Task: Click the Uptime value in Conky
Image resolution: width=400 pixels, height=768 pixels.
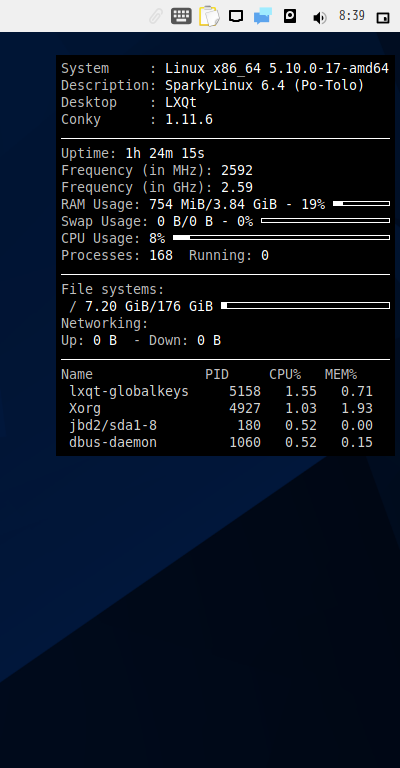Action: pos(165,154)
